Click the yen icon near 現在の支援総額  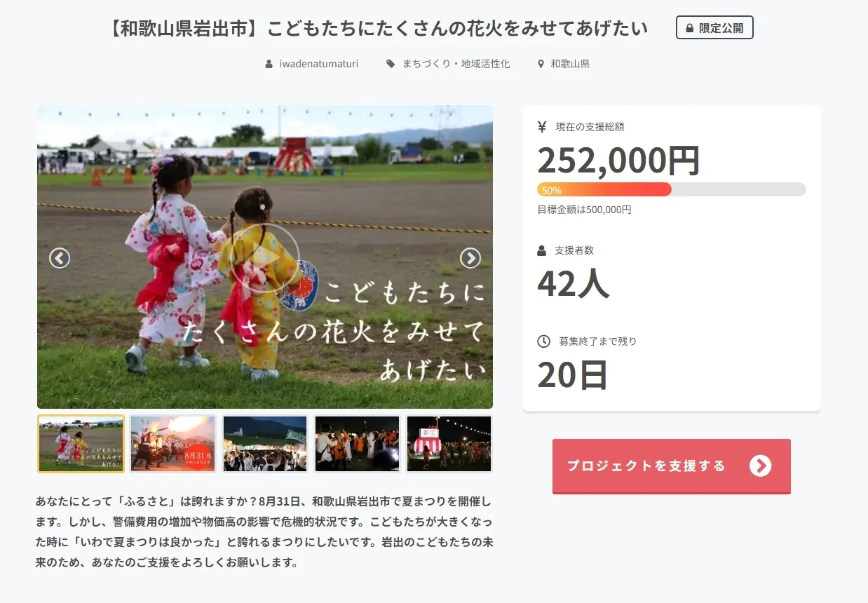click(x=542, y=127)
